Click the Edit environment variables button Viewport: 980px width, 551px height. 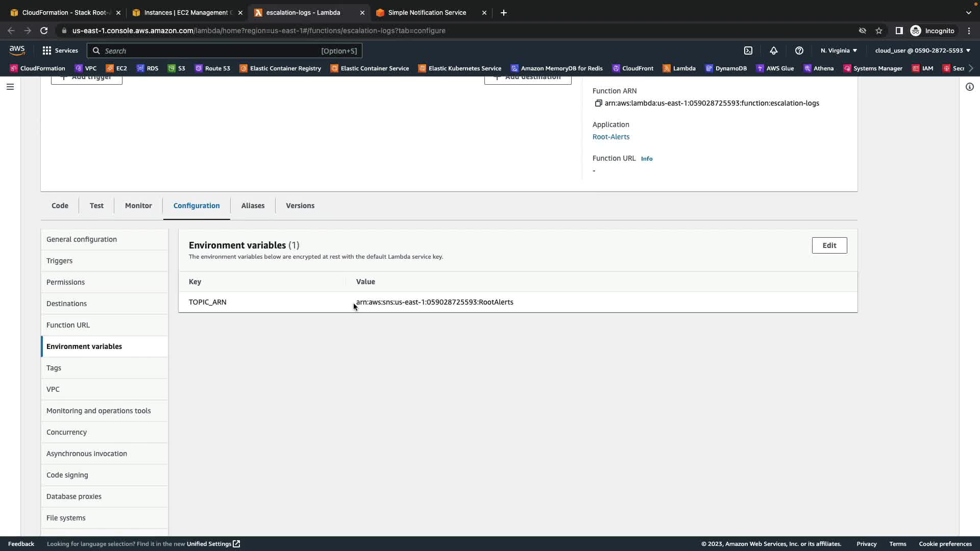pyautogui.click(x=829, y=245)
